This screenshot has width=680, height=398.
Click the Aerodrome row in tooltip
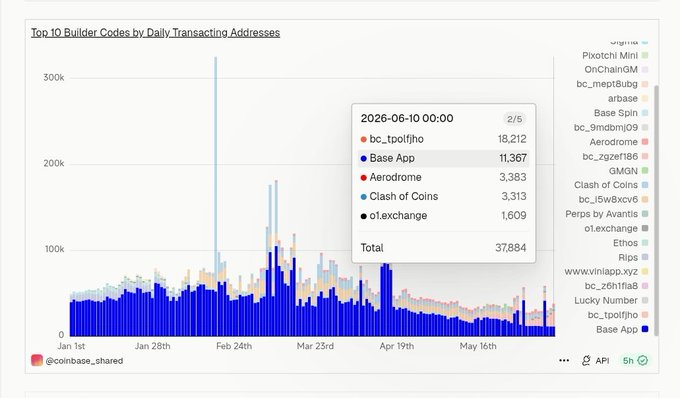(x=443, y=177)
